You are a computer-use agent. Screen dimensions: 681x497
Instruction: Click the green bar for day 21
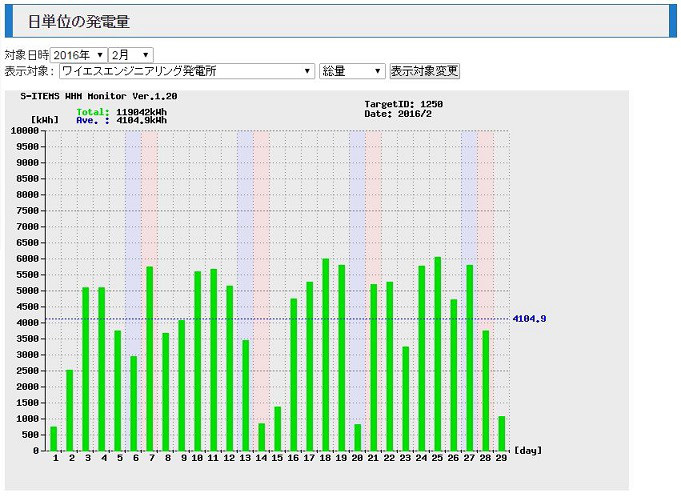(x=374, y=368)
